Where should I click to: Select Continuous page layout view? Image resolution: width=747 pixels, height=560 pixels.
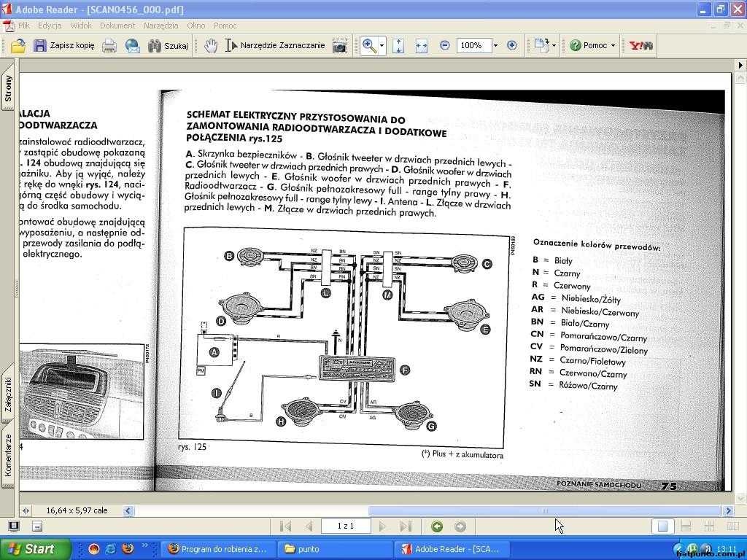[x=686, y=526]
